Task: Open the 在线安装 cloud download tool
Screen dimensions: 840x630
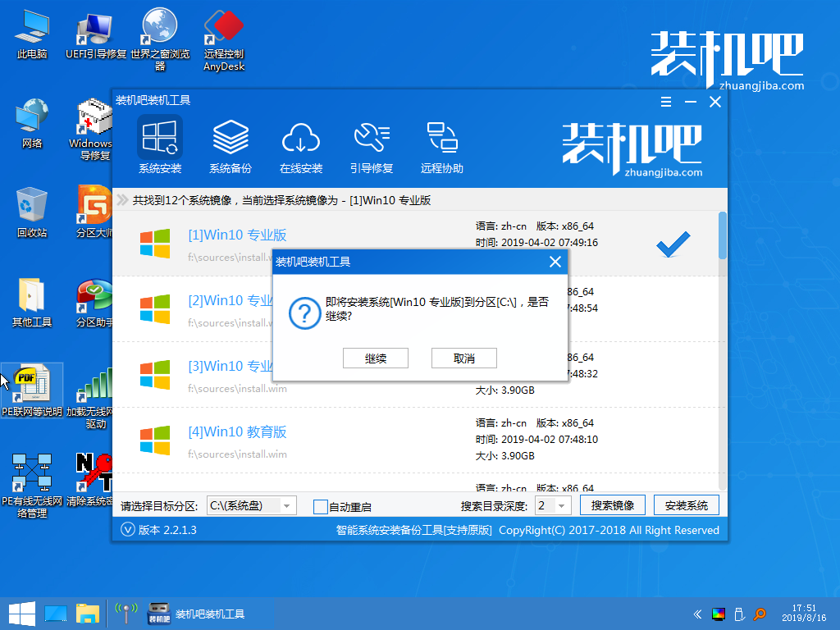Action: click(301, 144)
